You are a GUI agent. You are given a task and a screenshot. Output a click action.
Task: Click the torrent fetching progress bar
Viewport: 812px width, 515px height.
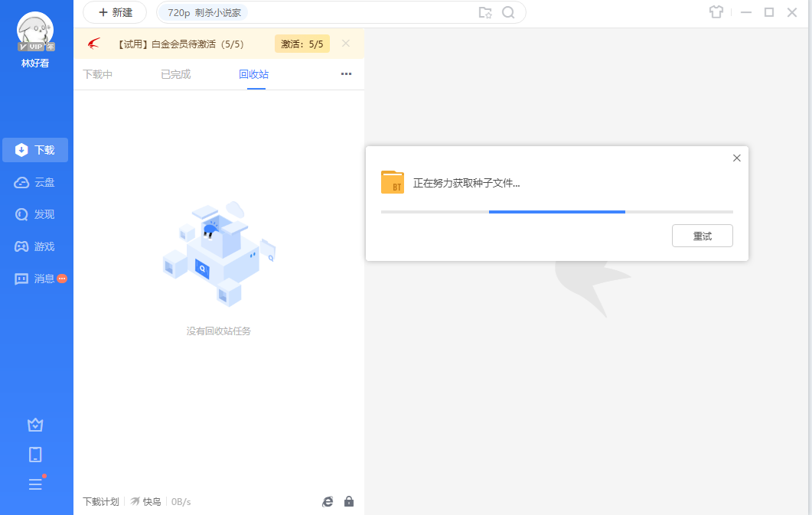[556, 211]
